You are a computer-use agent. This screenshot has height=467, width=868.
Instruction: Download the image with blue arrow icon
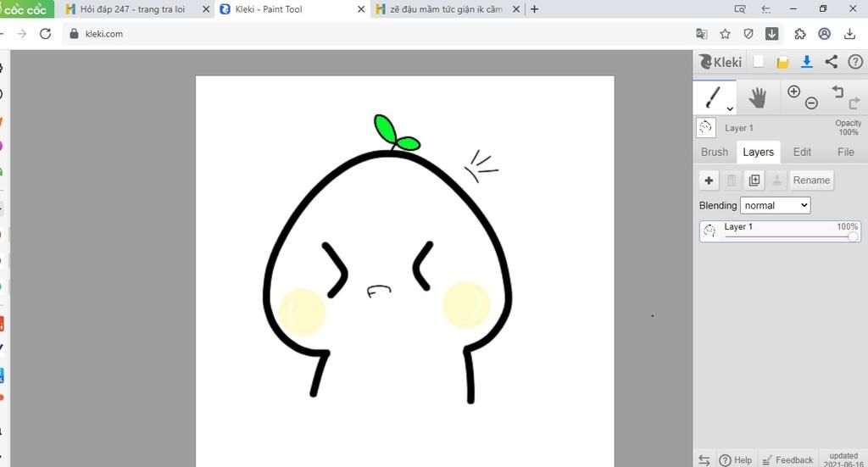[x=807, y=62]
